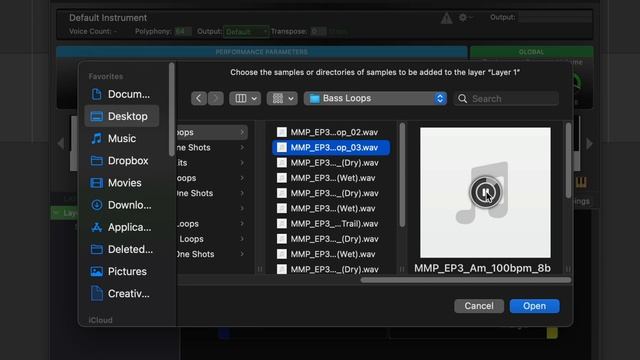Go back to the previous folder
Image resolution: width=640 pixels, height=360 pixels.
[199, 98]
